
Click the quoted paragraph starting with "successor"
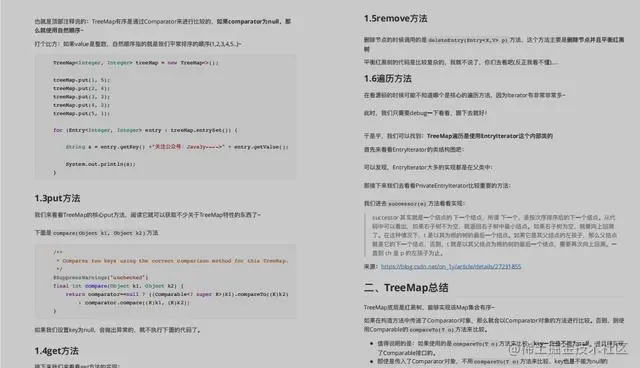coord(495,235)
